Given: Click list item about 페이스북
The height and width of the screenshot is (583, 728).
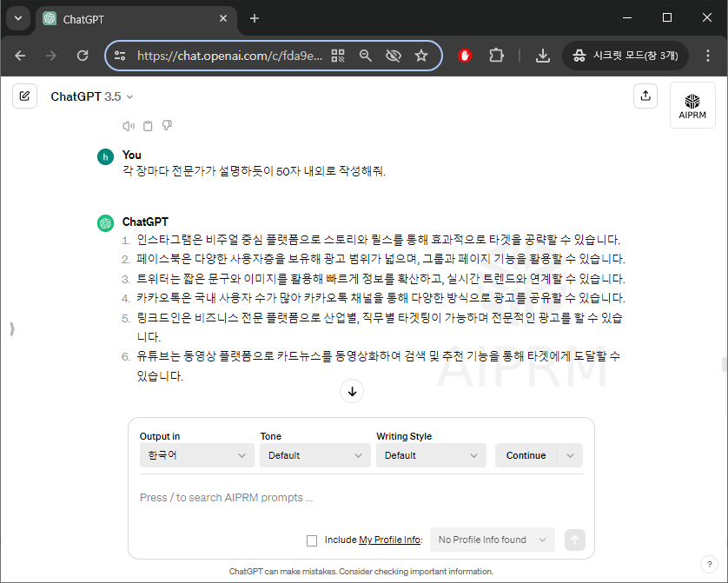Looking at the screenshot, I should pos(381,259).
